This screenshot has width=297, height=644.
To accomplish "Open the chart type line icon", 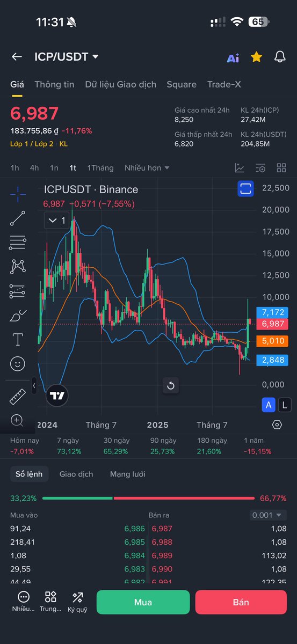I will [240, 168].
